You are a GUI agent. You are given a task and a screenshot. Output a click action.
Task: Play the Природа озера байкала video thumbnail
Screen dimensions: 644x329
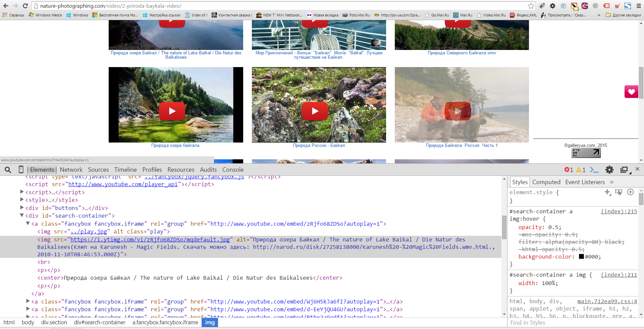tap(176, 105)
